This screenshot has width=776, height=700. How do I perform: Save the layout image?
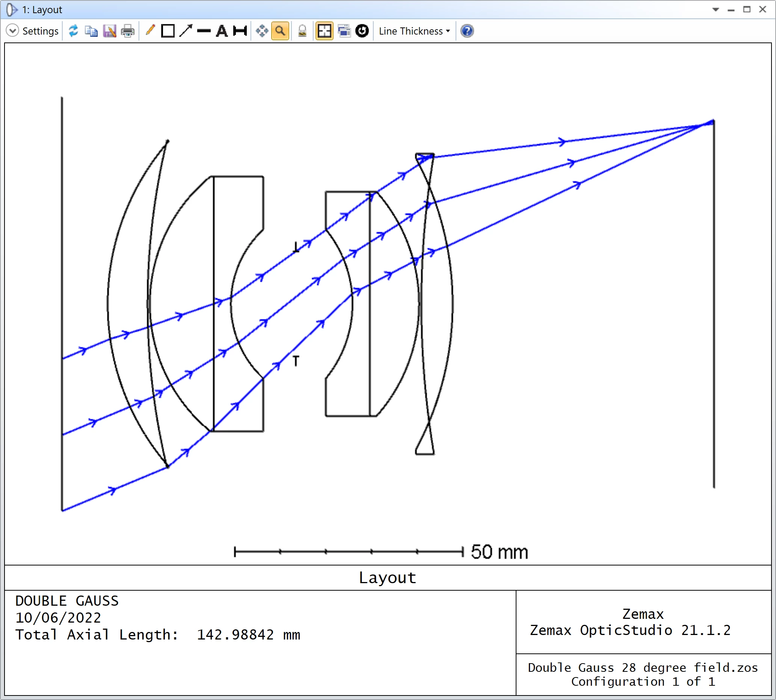(x=110, y=31)
